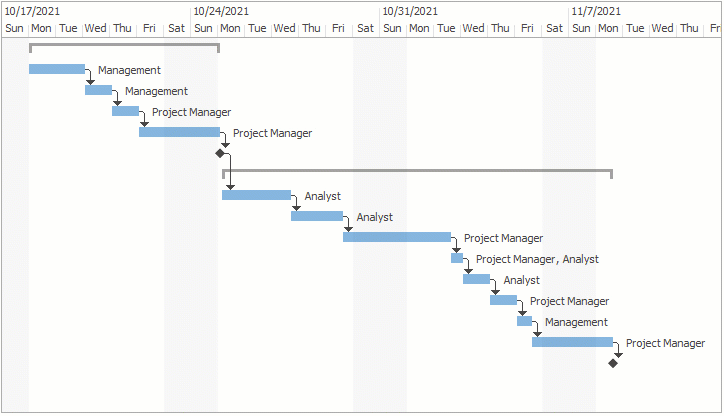Click the last 'Project Manager' label at bottom right
Image resolution: width=724 pixels, height=416 pixels.
(665, 343)
